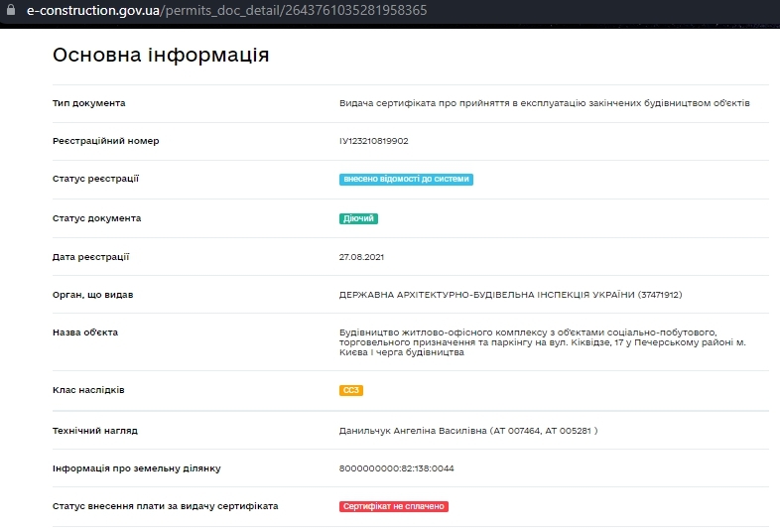Click the red 'Сертифікат не сплачено' badge
The height and width of the screenshot is (532, 780).
coord(394,506)
